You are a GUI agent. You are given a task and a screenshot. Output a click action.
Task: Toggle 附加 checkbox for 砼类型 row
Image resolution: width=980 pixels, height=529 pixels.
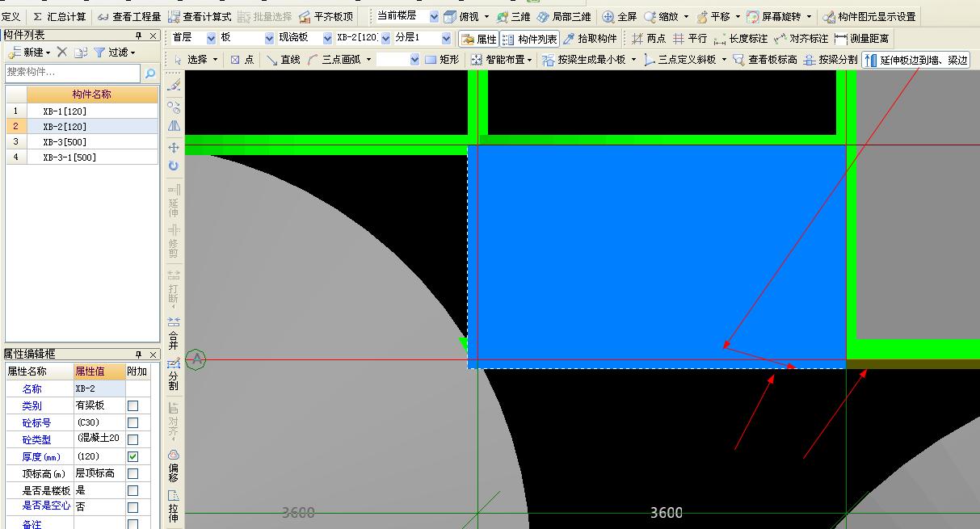(133, 439)
